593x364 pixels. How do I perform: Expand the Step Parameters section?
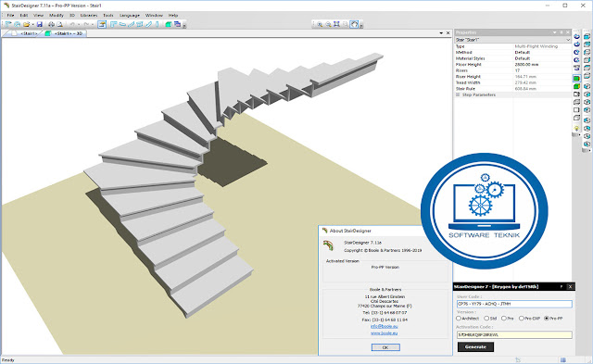point(458,94)
